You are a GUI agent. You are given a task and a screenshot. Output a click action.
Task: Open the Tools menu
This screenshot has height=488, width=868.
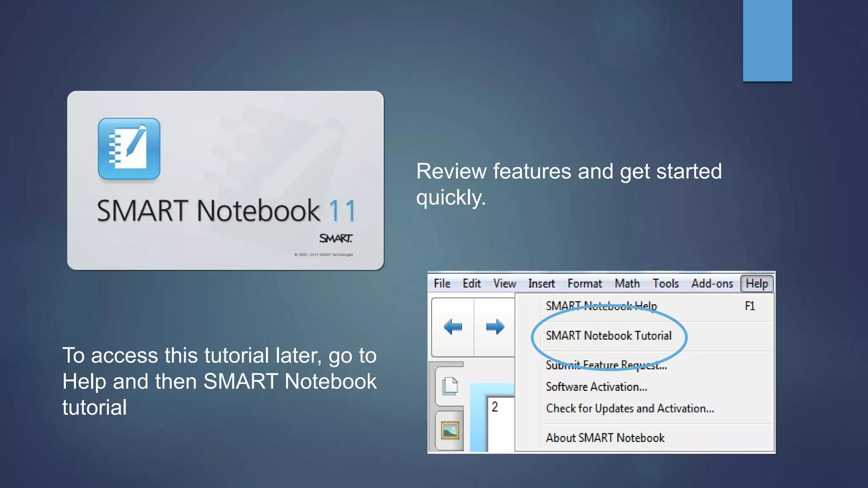(x=665, y=283)
